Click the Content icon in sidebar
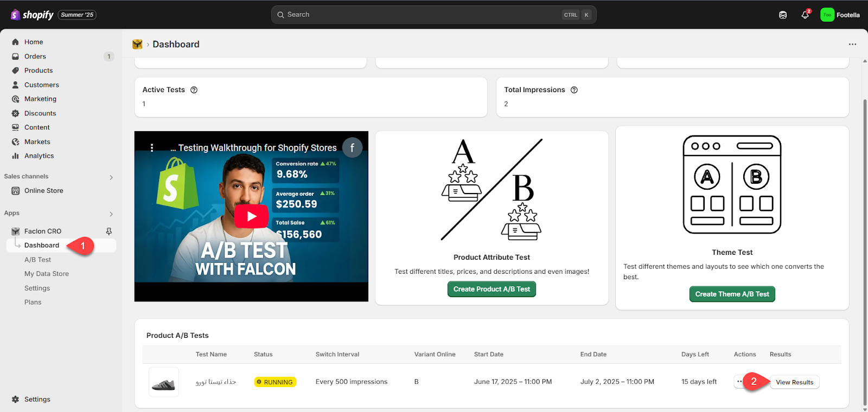Screen dimensions: 868x412 [x=15, y=127]
